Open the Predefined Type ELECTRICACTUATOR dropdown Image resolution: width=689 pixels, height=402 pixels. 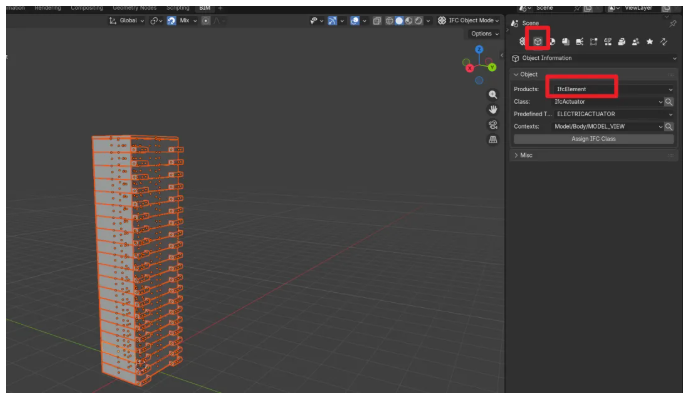(613, 114)
